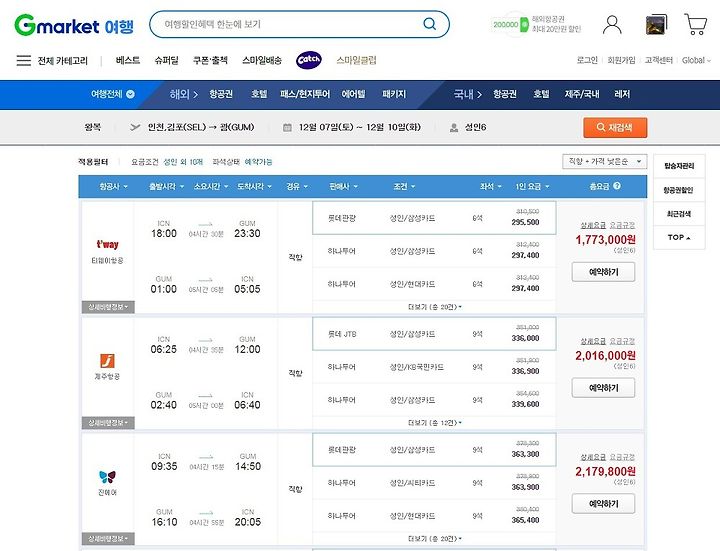Open the 슈퍼딜 menu item
720x551 pixels.
(x=167, y=60)
